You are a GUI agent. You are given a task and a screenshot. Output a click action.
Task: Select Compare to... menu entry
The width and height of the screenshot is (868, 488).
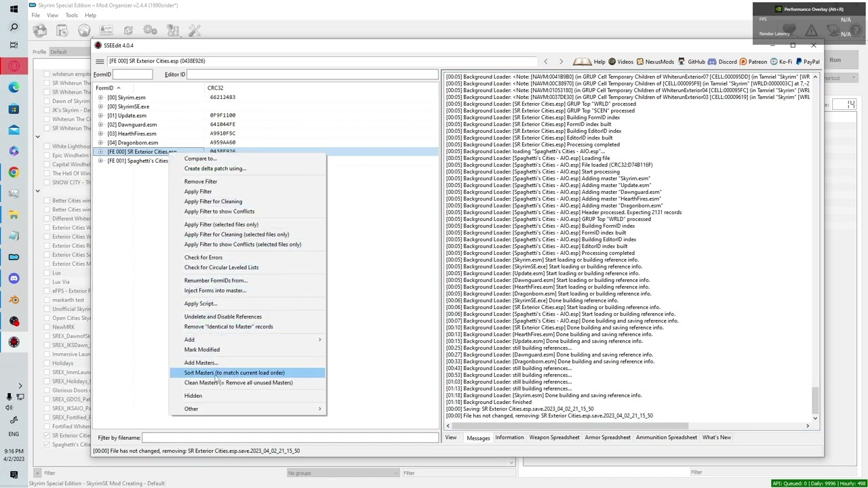pyautogui.click(x=248, y=159)
